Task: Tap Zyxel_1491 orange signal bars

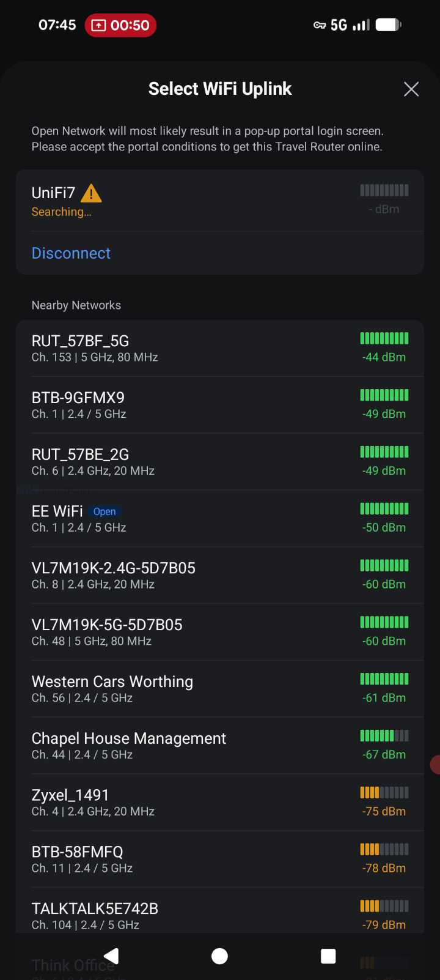Action: (x=384, y=793)
